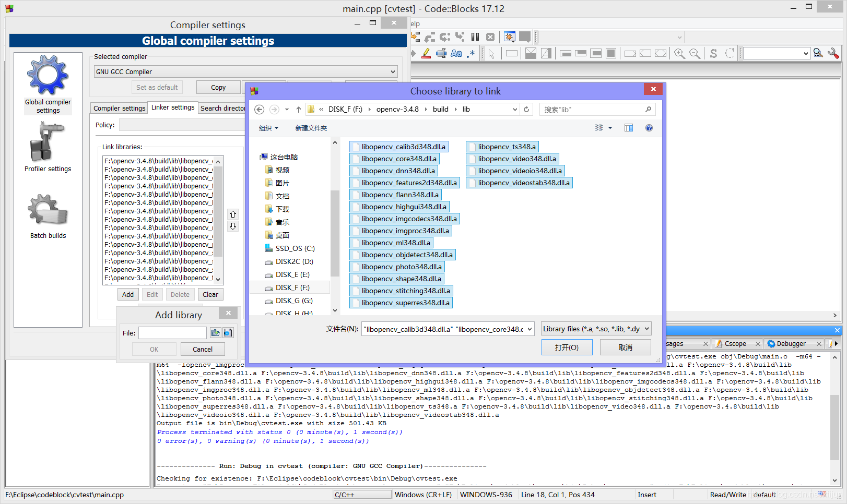Click Cancel in Add library dialog

[203, 349]
